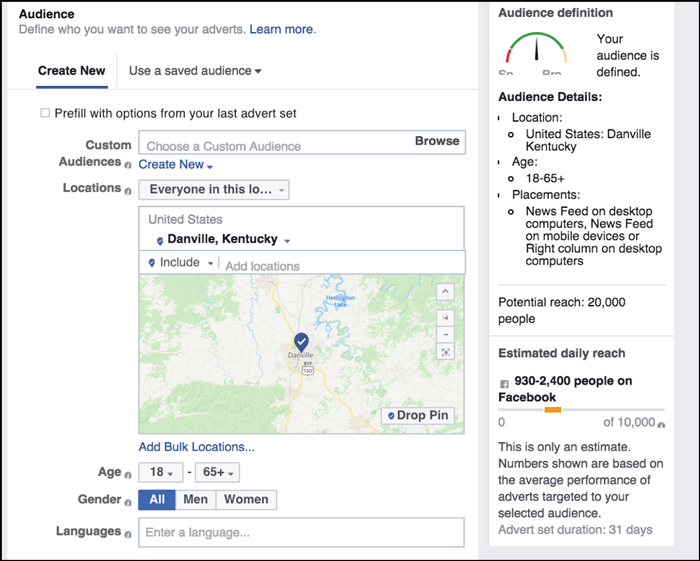Click the Locations info icon

tap(128, 191)
